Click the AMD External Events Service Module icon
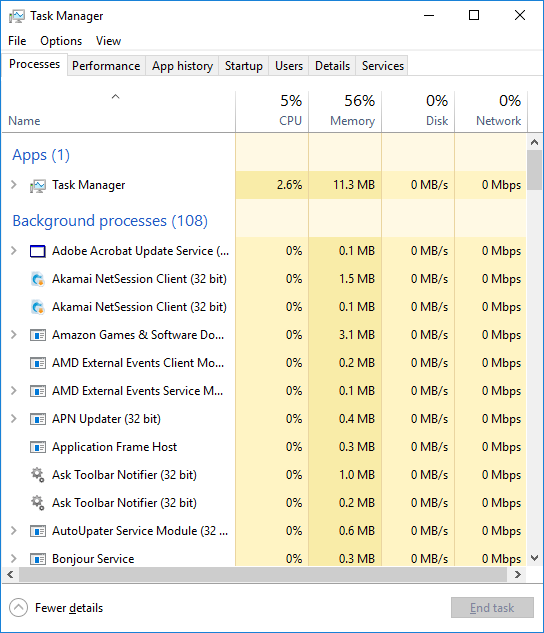 click(x=38, y=391)
